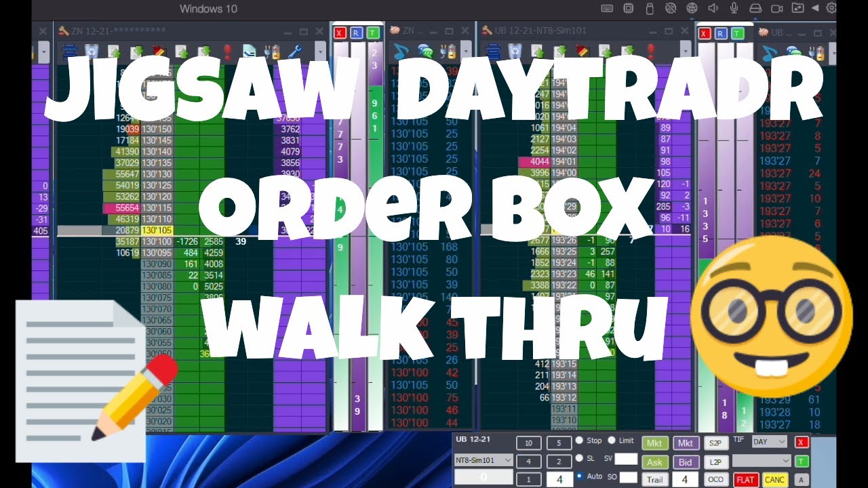Set quantity with the 5 preset button
Viewport: 868px width, 488px height.
(559, 443)
